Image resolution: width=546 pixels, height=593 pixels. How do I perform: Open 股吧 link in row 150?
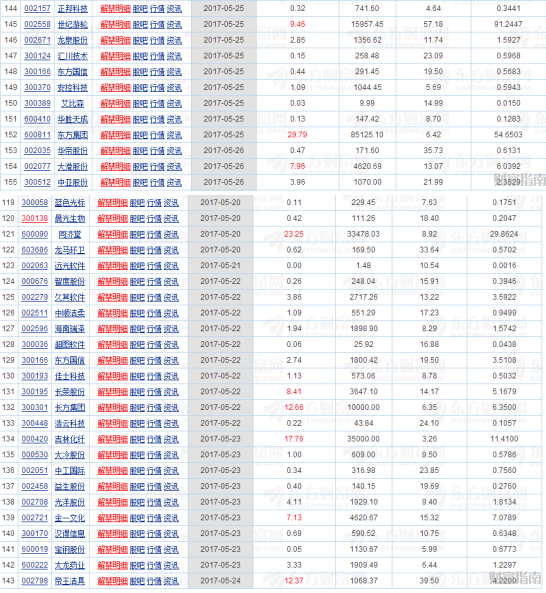click(140, 104)
